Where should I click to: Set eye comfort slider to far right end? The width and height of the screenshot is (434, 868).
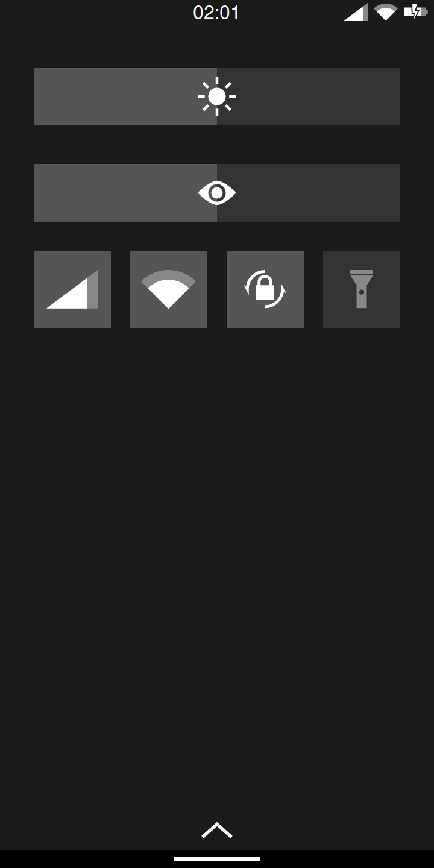[x=398, y=193]
